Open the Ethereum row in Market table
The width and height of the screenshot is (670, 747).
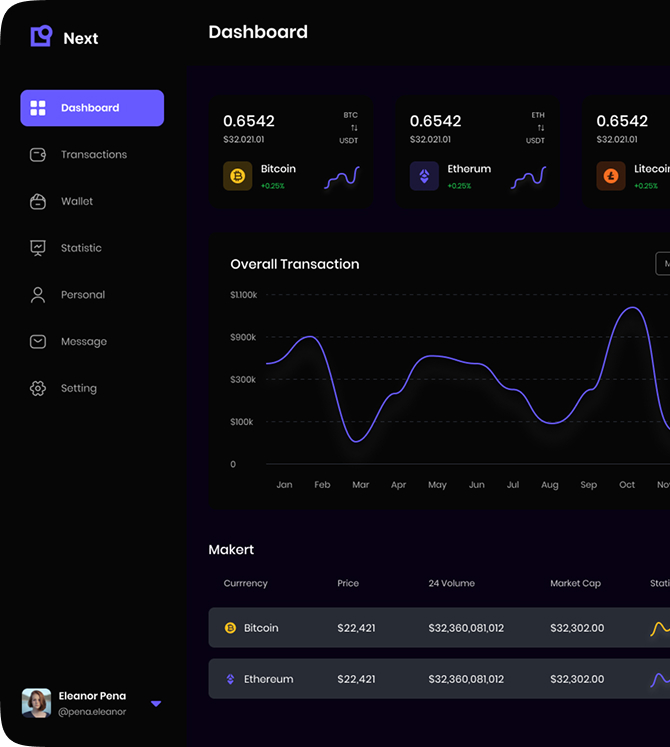tap(439, 679)
